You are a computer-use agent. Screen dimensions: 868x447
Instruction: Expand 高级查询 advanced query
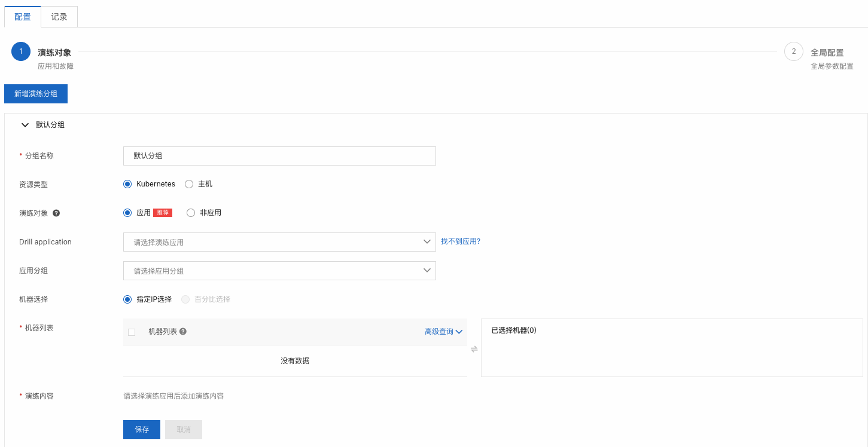click(443, 332)
